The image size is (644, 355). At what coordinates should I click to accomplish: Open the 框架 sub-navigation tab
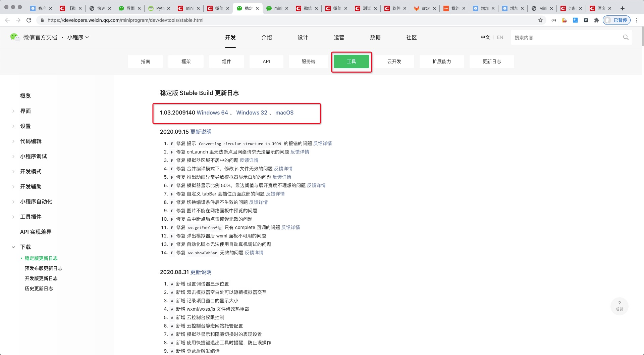(186, 61)
